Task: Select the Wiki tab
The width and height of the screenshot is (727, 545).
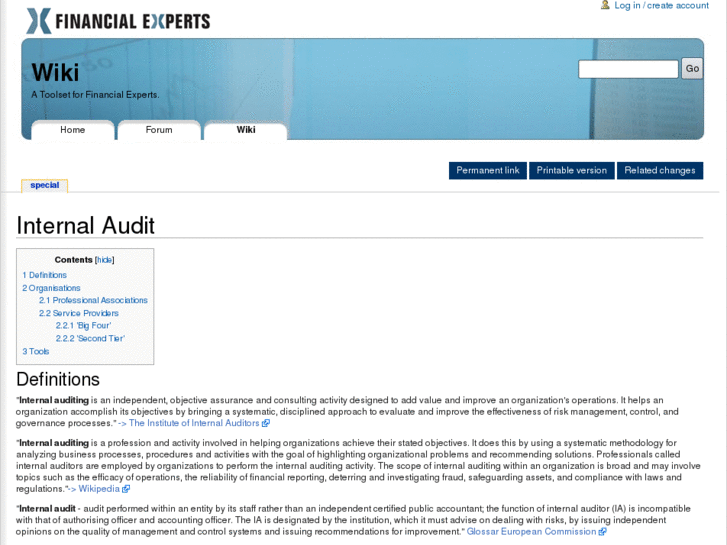Action: pos(246,130)
